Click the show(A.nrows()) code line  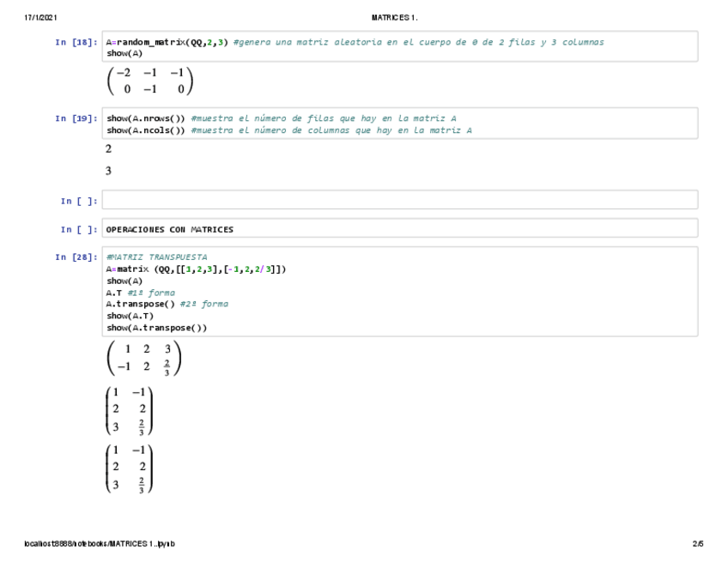pyautogui.click(x=282, y=118)
